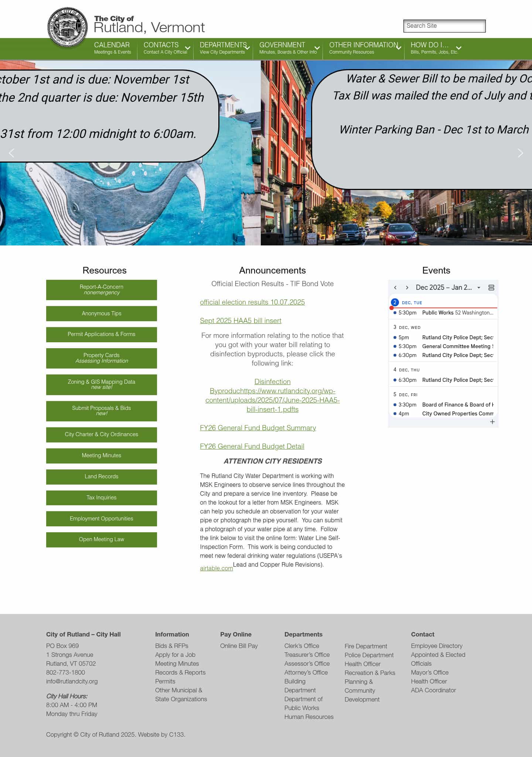Open Records & Reports footer link
This screenshot has width=532, height=757.
(180, 672)
